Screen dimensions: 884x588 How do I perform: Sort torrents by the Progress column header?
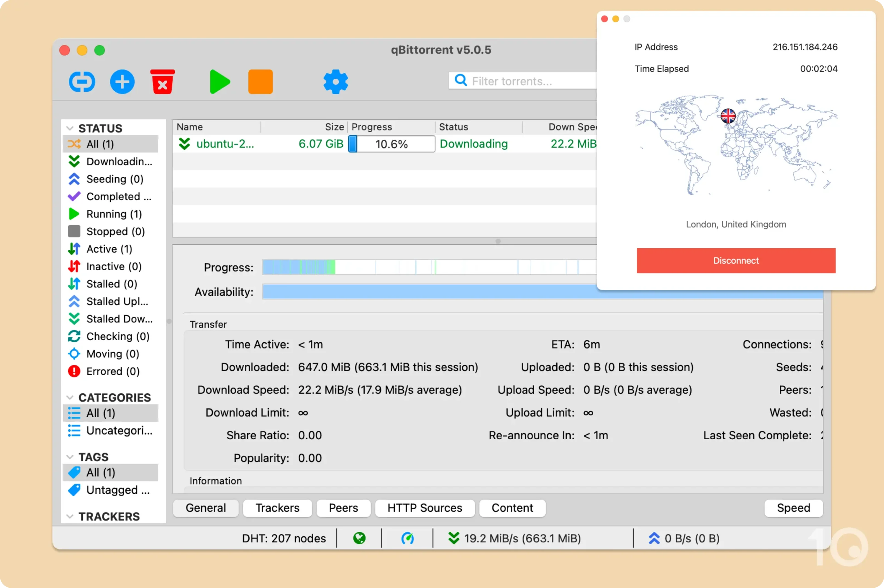[392, 127]
